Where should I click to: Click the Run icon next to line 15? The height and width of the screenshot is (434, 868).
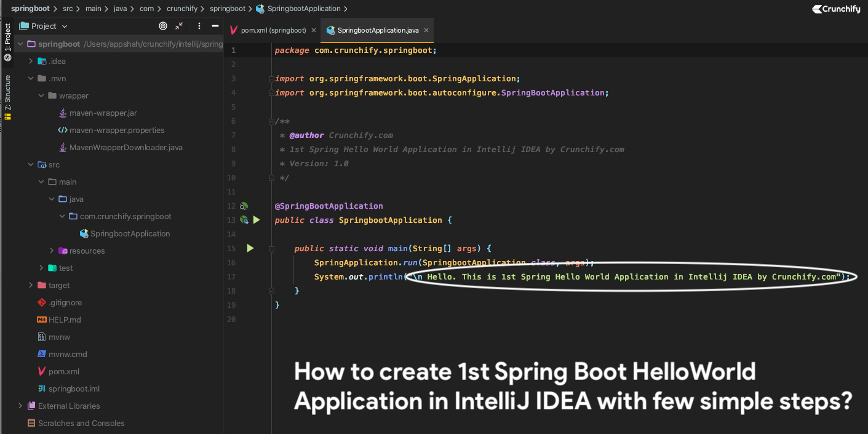click(x=250, y=248)
